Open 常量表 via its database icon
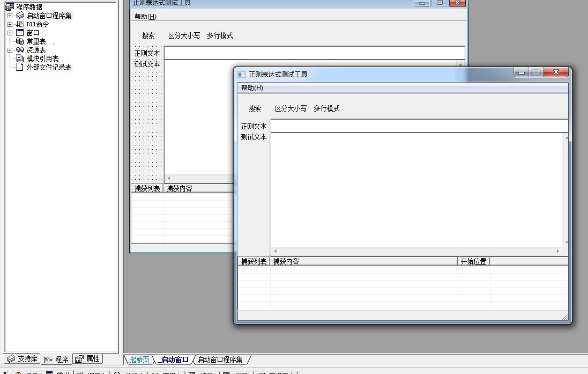This screenshot has width=588, height=374. click(x=20, y=41)
